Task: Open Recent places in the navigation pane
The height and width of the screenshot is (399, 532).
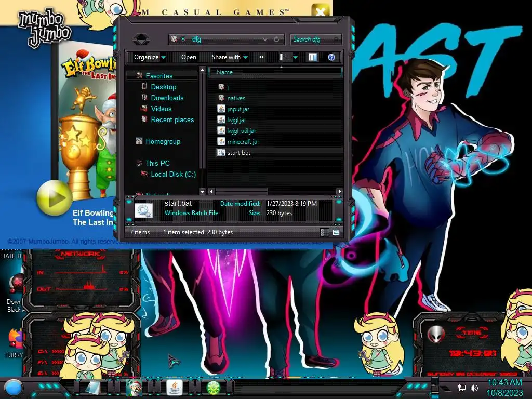Action: [x=172, y=119]
